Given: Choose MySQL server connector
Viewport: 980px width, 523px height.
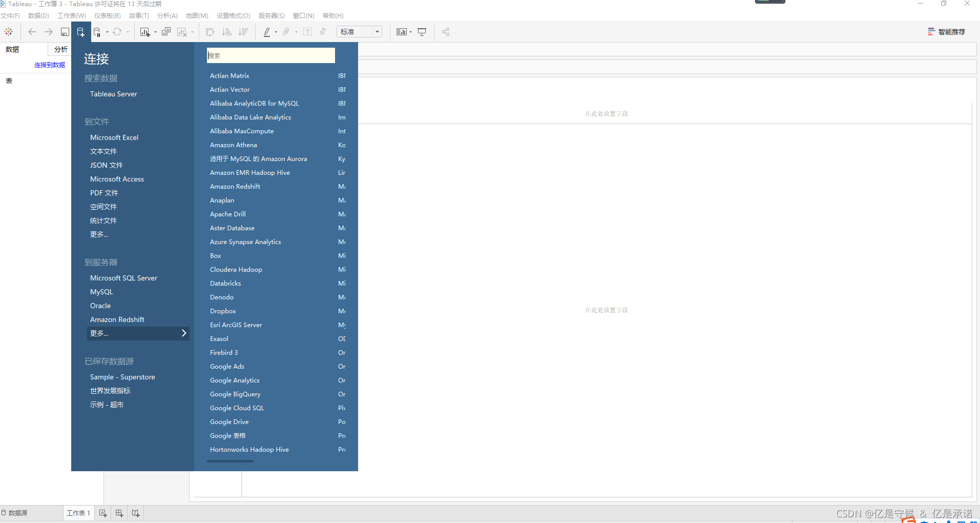Looking at the screenshot, I should (101, 292).
